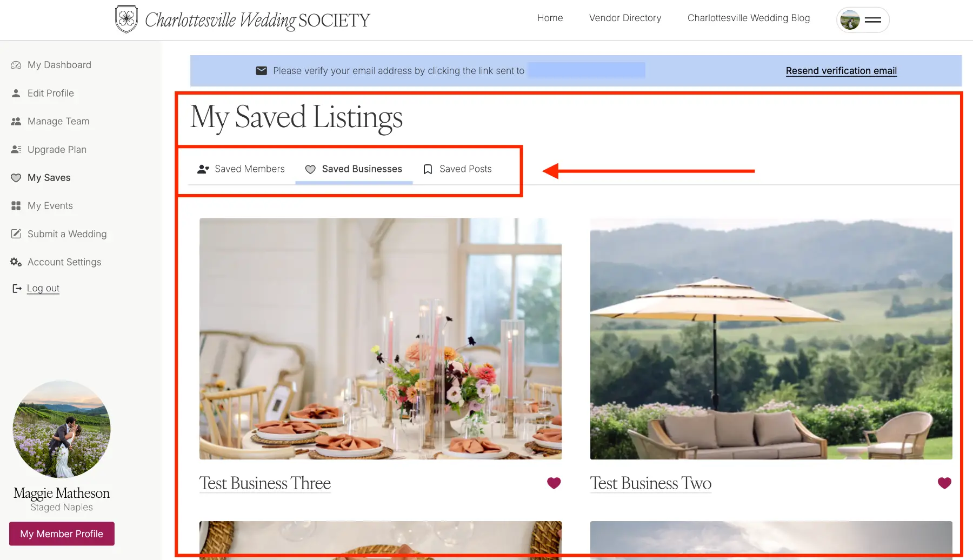Click Resend verification email link

point(841,71)
